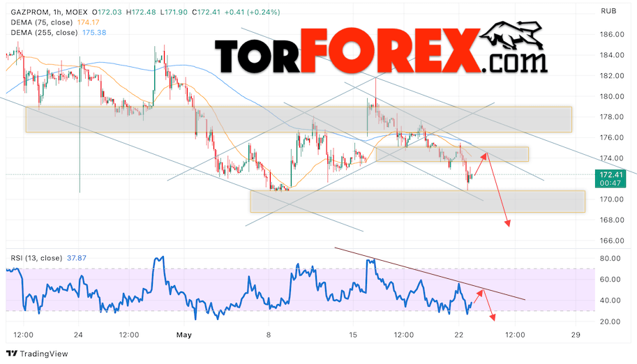Screen dimensions: 637x364
Task: Click the 186.00 level on the price scale
Action: pyautogui.click(x=612, y=35)
